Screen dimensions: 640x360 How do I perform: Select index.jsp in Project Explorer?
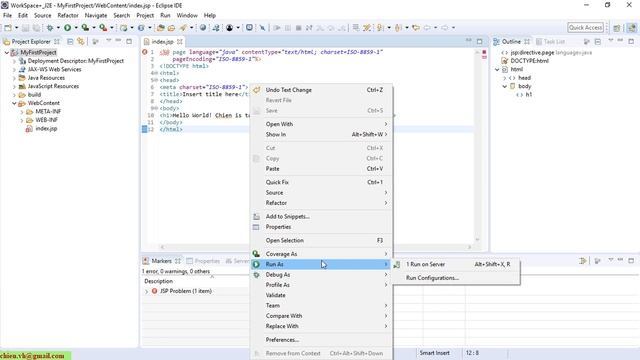tap(46, 129)
